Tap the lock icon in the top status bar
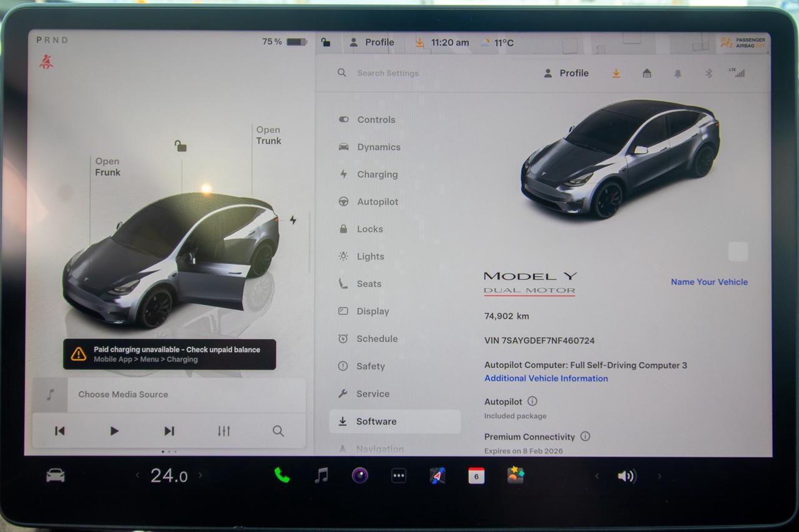 (326, 42)
